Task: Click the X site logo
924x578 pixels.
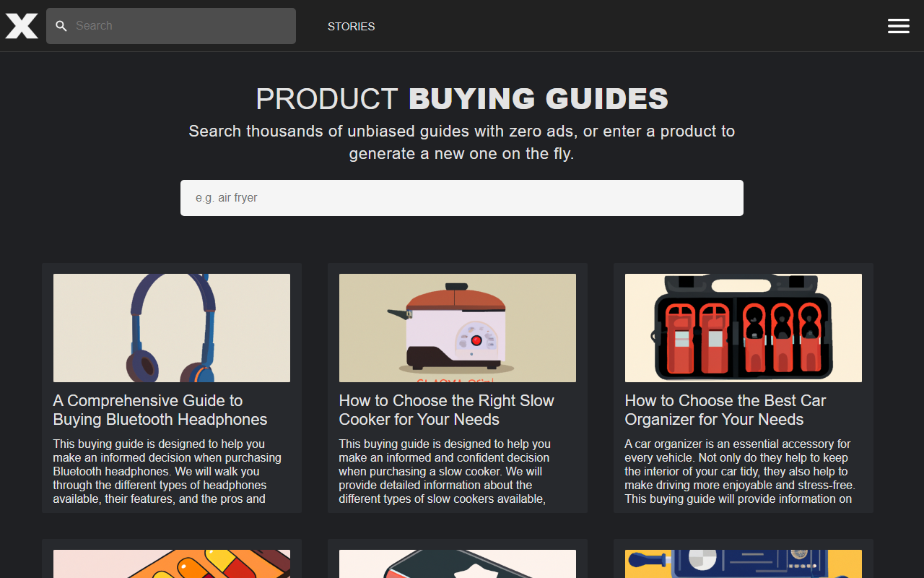Action: click(22, 26)
